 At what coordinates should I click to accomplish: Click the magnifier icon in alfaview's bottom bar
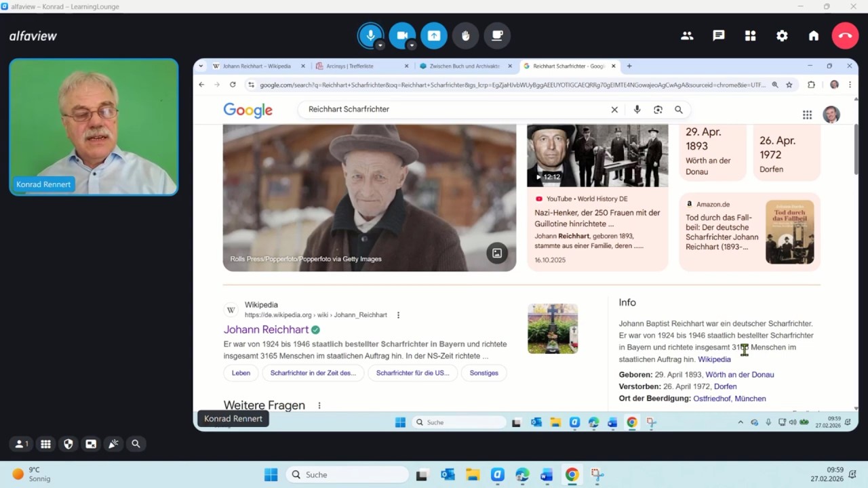[x=136, y=444]
